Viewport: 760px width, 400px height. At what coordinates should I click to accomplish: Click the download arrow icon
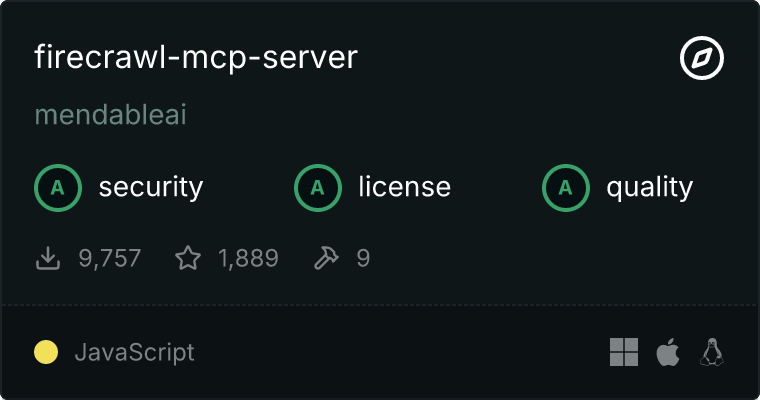point(48,258)
